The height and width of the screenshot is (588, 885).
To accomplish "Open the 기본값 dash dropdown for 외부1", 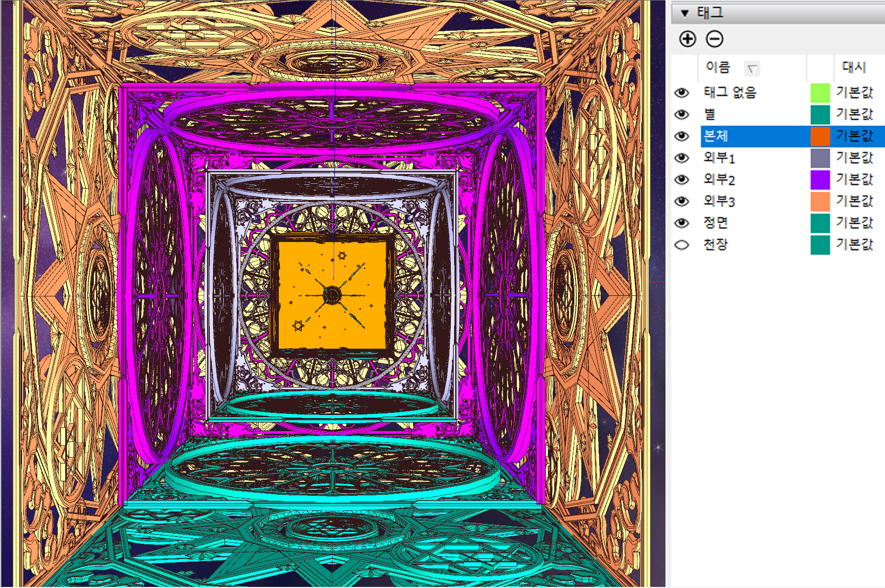I will point(854,158).
